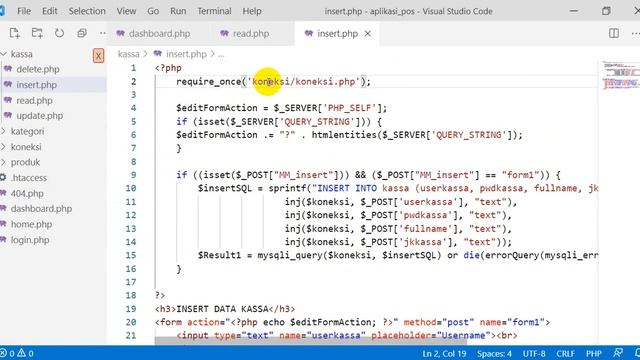
Task: Open the View menu
Action: (126, 11)
